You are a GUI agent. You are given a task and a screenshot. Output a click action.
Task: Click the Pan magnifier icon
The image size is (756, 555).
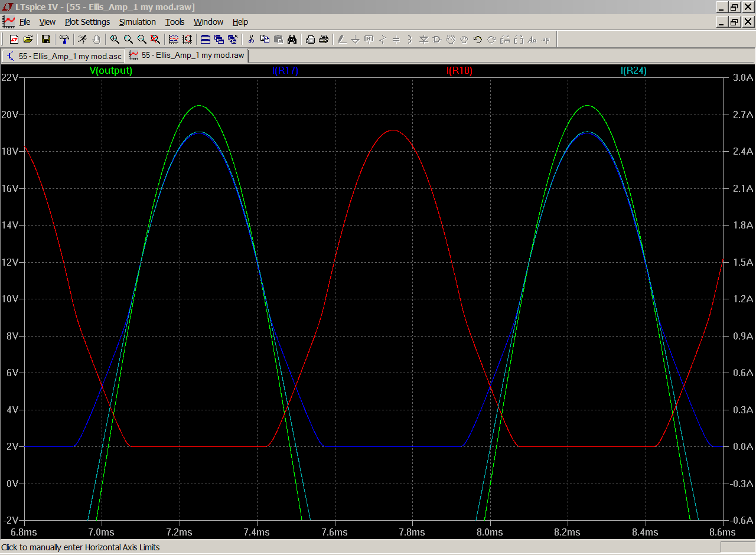coord(128,39)
